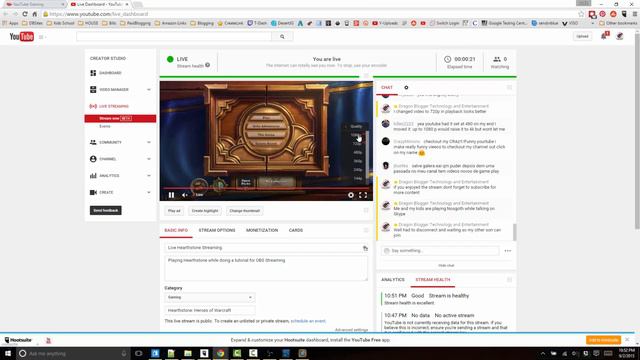Select the Stream Health tab

pyautogui.click(x=433, y=280)
